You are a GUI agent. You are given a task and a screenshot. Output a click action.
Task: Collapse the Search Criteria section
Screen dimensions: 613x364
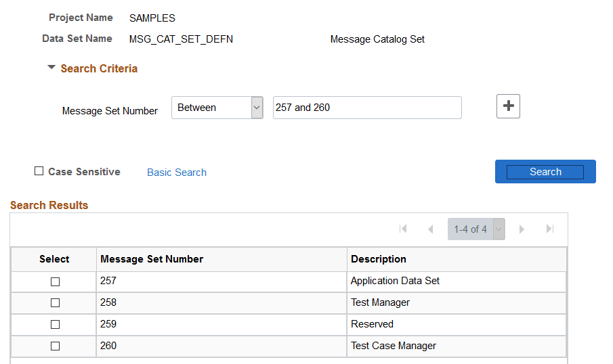click(51, 68)
